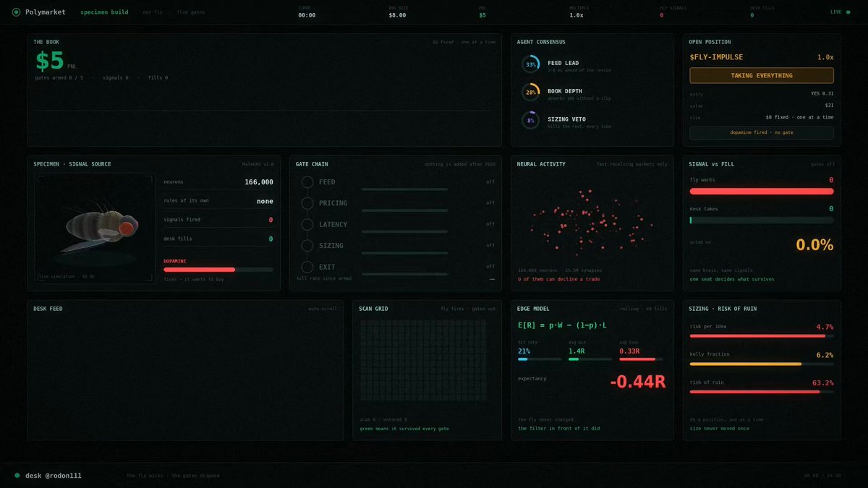Click the TAKING EVERYTHING button
Image resolution: width=868 pixels, height=488 pixels.
[762, 75]
